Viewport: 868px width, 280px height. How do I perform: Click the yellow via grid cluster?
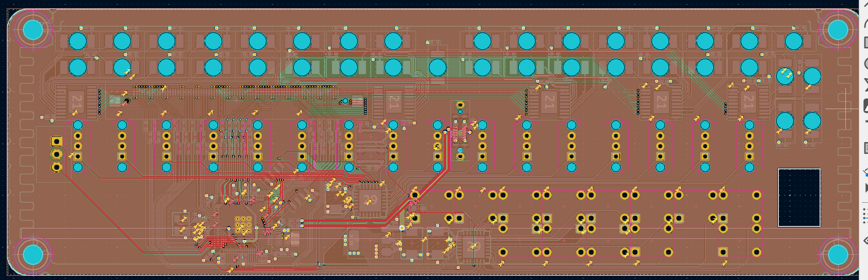click(243, 225)
